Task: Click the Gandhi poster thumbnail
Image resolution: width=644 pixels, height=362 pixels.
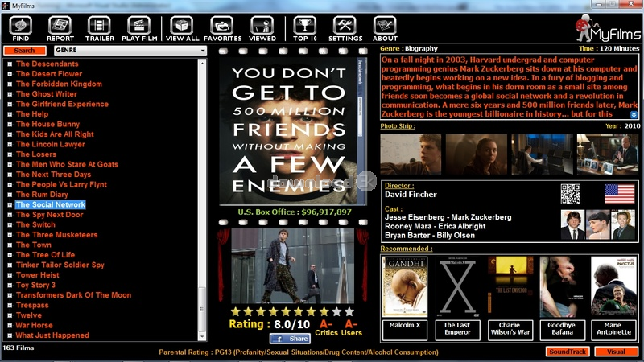Action: [405, 286]
